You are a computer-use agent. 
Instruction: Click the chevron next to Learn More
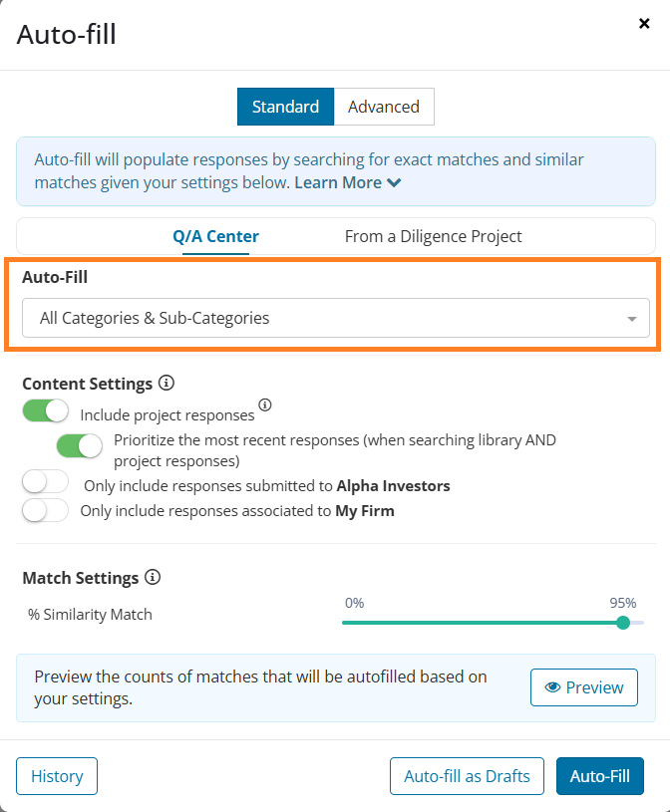point(394,182)
